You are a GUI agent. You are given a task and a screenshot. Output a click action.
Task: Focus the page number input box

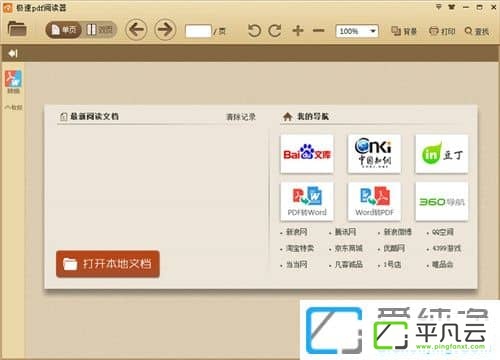click(x=198, y=31)
